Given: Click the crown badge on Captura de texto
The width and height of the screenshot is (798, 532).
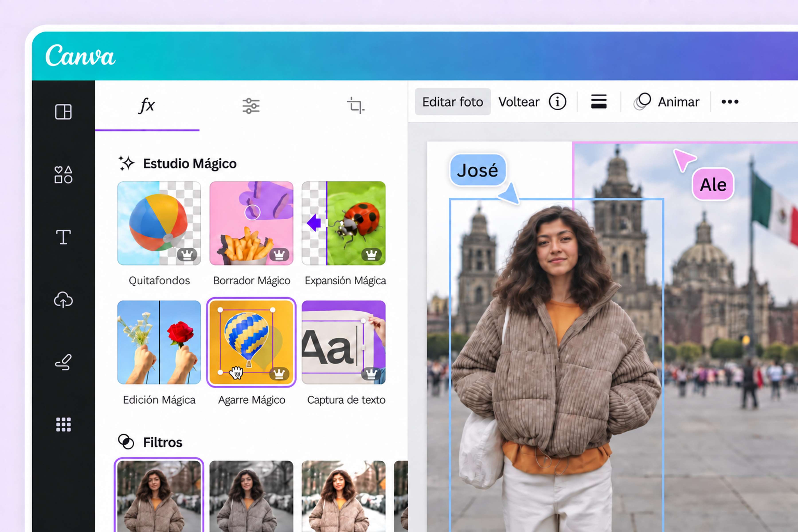Looking at the screenshot, I should point(372,374).
